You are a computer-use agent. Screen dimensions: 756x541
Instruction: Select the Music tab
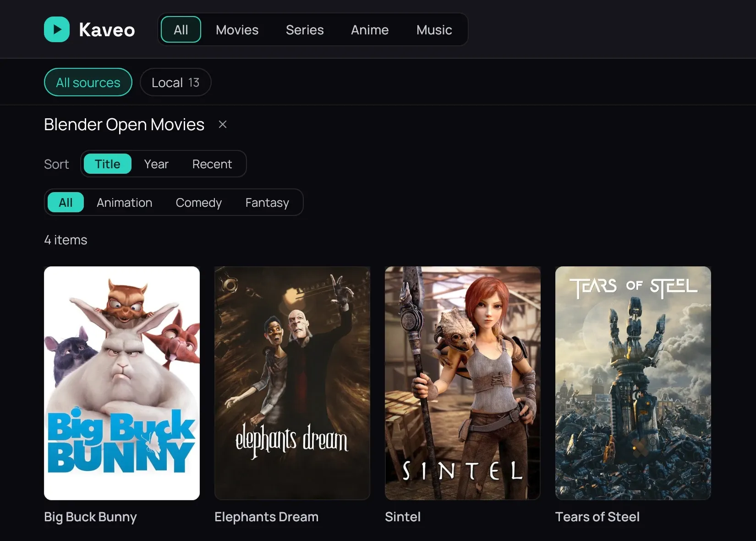tap(434, 30)
